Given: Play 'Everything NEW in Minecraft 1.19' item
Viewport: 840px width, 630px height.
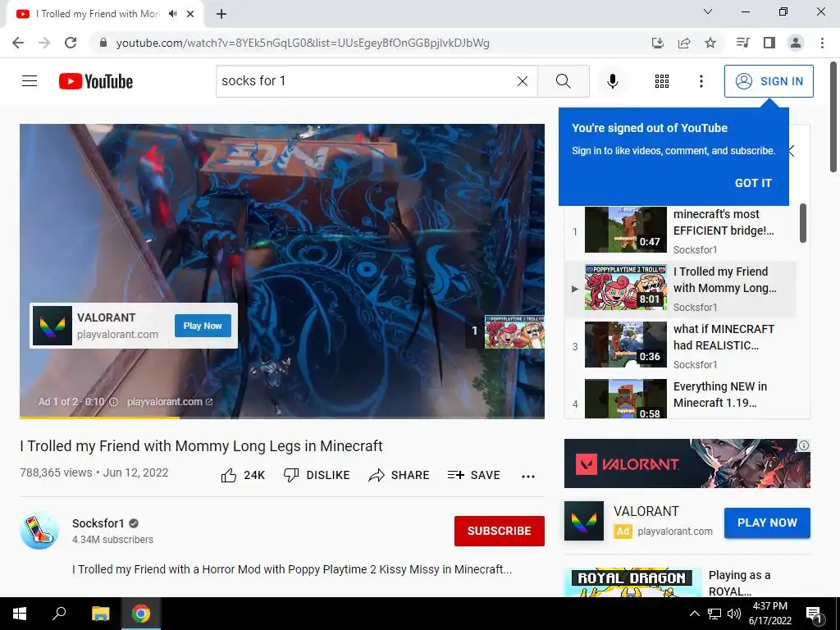Looking at the screenshot, I should [x=681, y=398].
